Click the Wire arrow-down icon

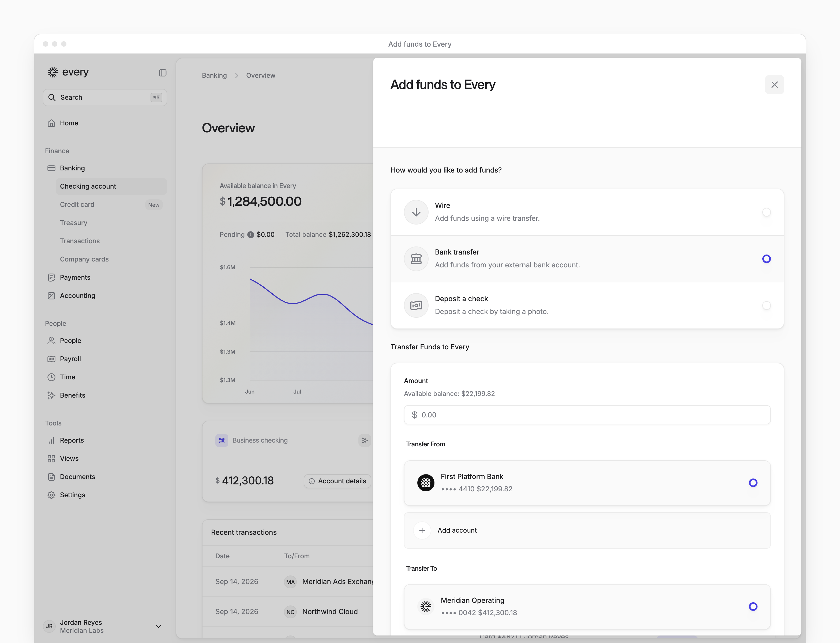pyautogui.click(x=416, y=212)
